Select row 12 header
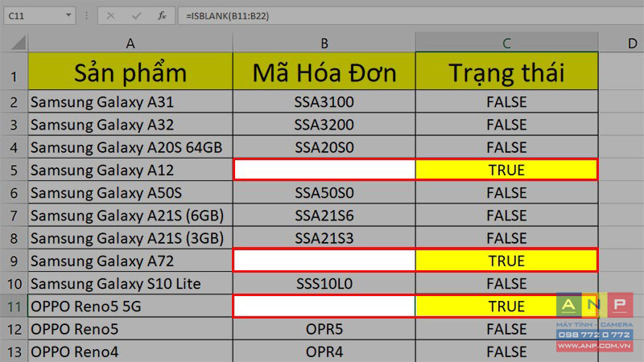Viewport: 644px width, 362px height. tap(14, 329)
